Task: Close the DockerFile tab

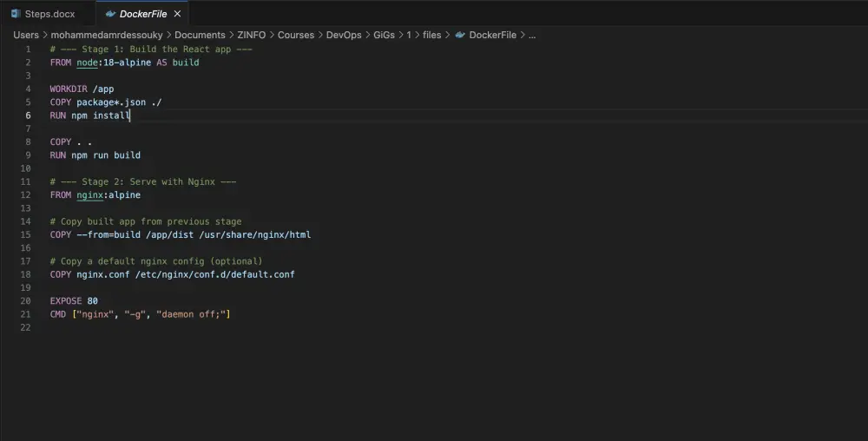Action: (x=176, y=14)
